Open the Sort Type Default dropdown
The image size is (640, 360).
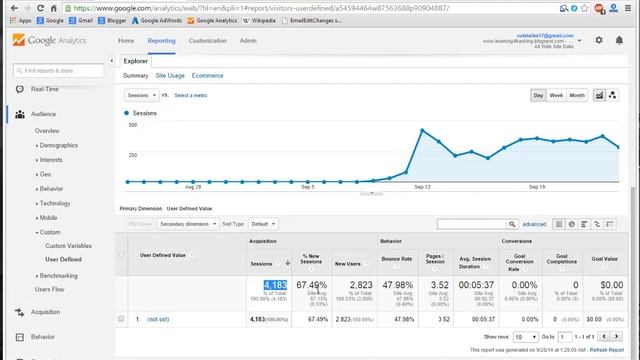pos(263,224)
